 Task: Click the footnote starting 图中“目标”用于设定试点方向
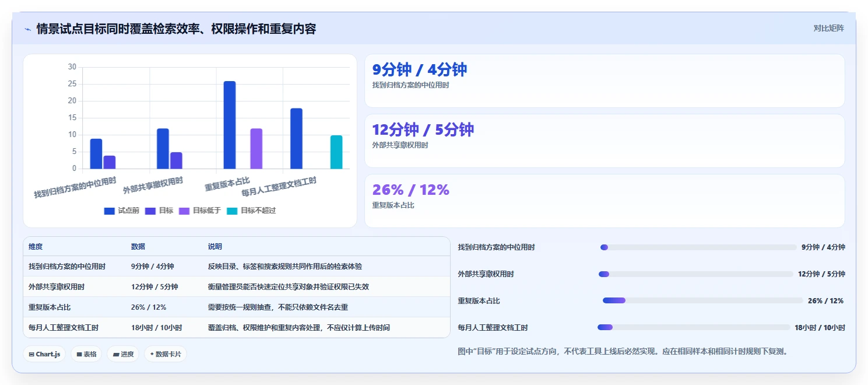coord(623,352)
